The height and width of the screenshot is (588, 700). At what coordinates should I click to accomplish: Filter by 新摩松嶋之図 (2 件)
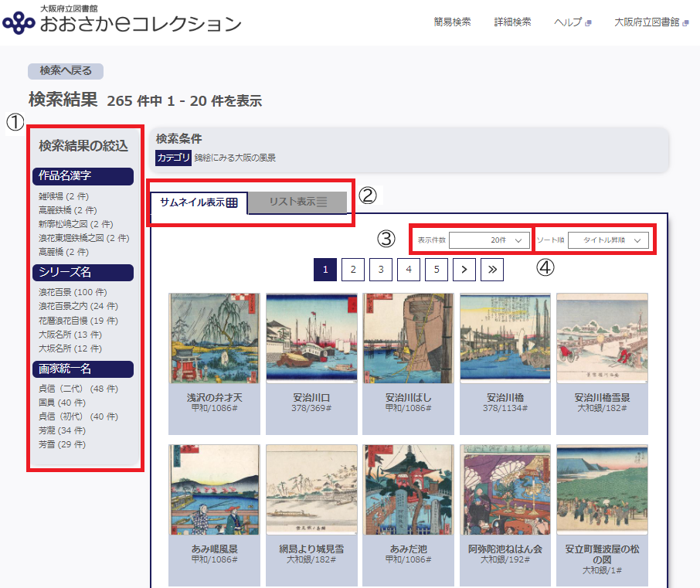(x=76, y=224)
